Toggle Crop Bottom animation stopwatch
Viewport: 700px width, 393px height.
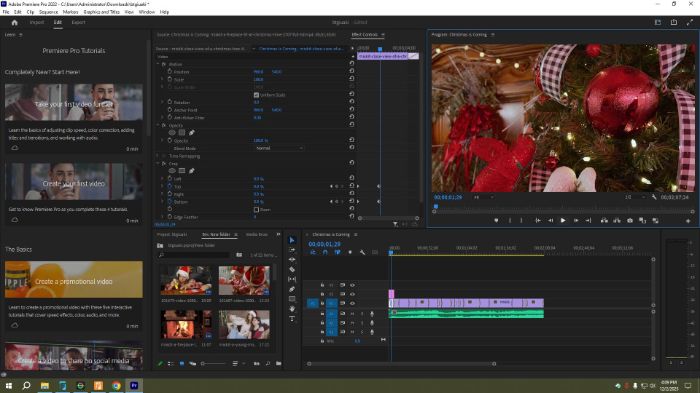(x=170, y=201)
